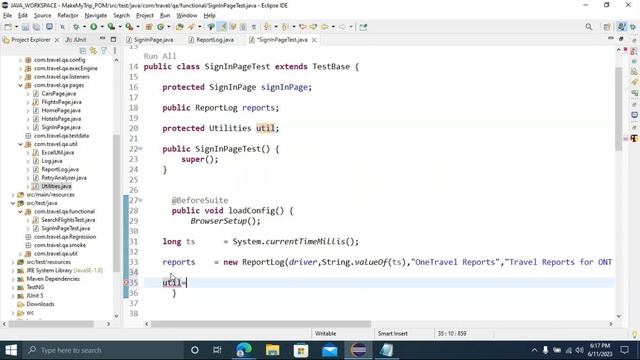Open the Navigate menu
Viewport: 640px width, 360px height.
(96, 15)
